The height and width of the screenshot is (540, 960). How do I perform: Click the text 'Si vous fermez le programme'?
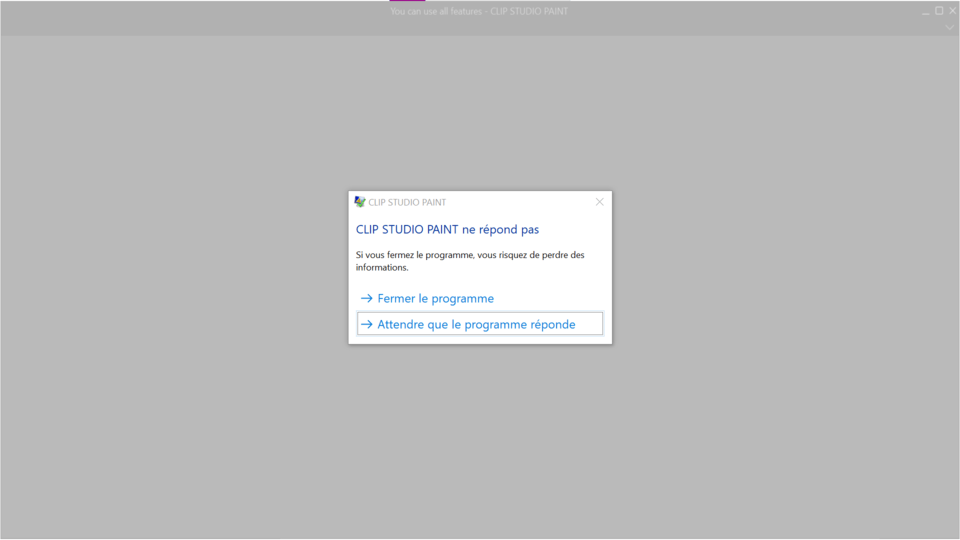[x=415, y=255]
